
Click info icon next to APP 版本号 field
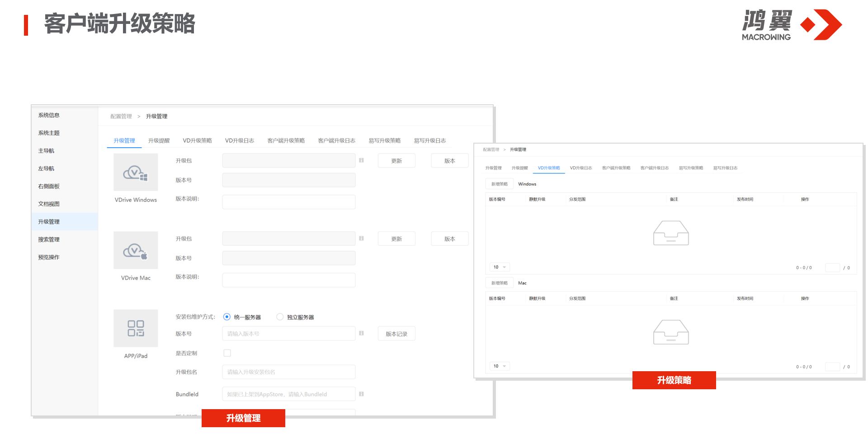[x=361, y=333]
